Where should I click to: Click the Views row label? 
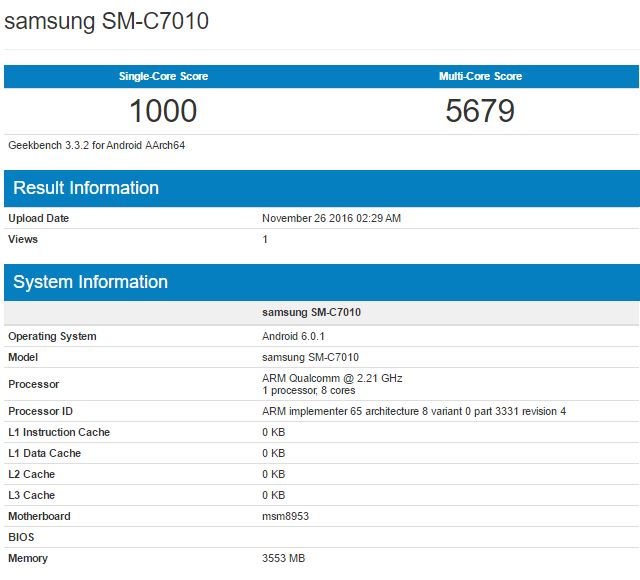click(x=24, y=239)
